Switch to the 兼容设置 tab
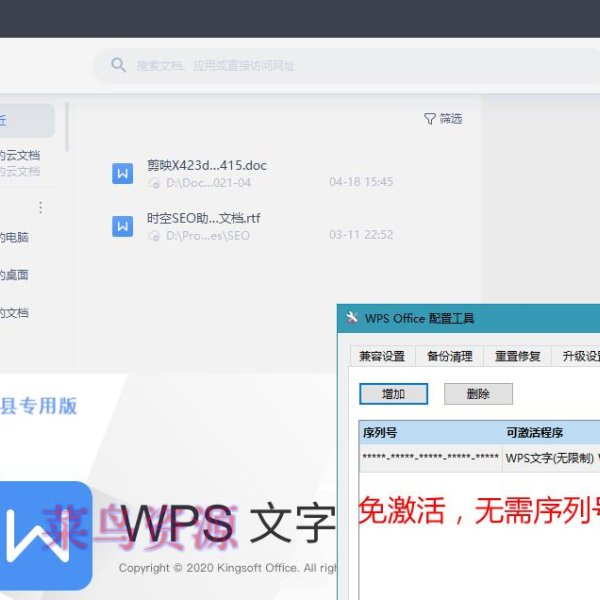The image size is (600, 600). tap(382, 356)
